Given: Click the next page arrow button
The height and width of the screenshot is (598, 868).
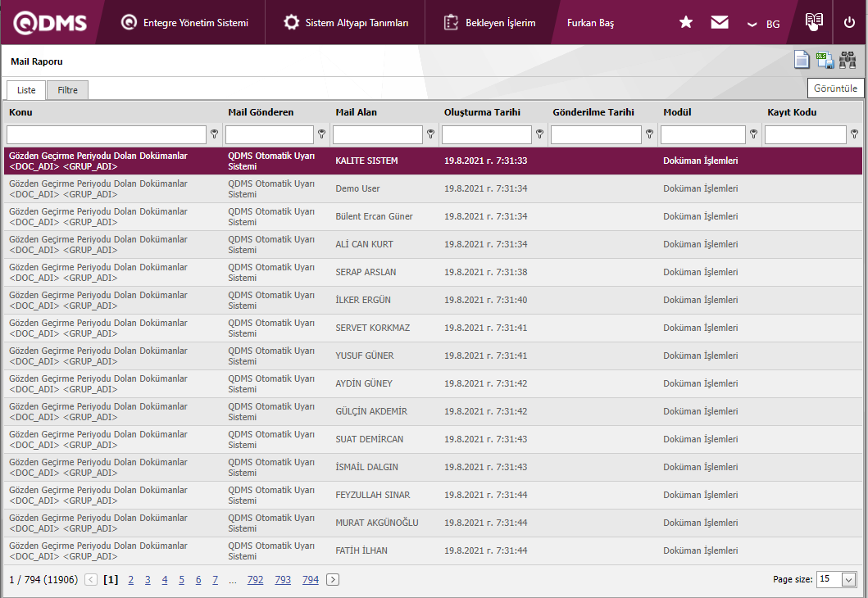Looking at the screenshot, I should coord(333,580).
